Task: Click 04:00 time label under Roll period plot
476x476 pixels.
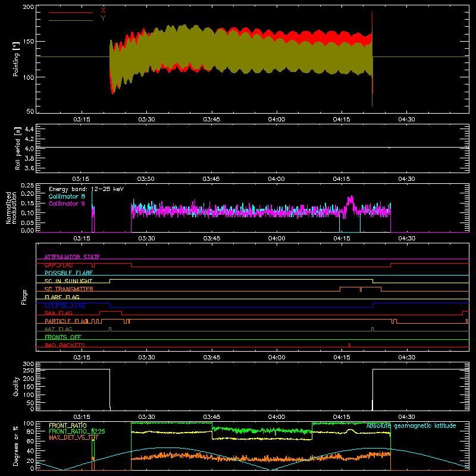Action: 276,179
